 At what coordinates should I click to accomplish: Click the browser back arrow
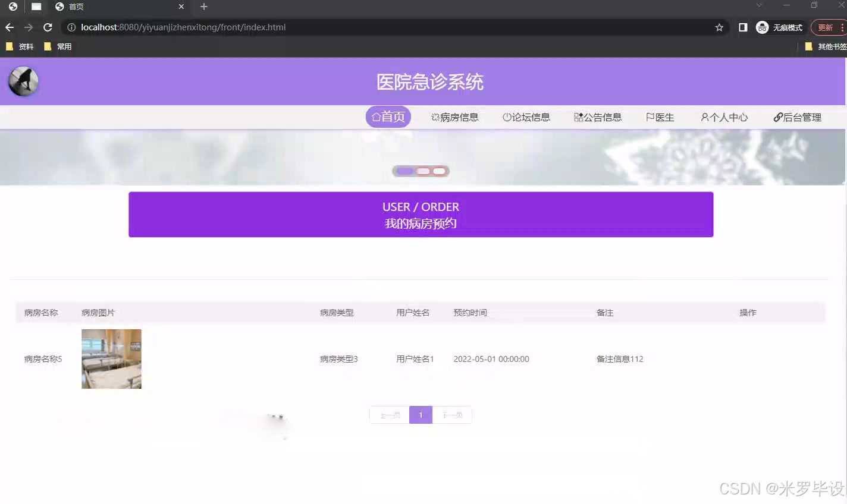(x=9, y=27)
